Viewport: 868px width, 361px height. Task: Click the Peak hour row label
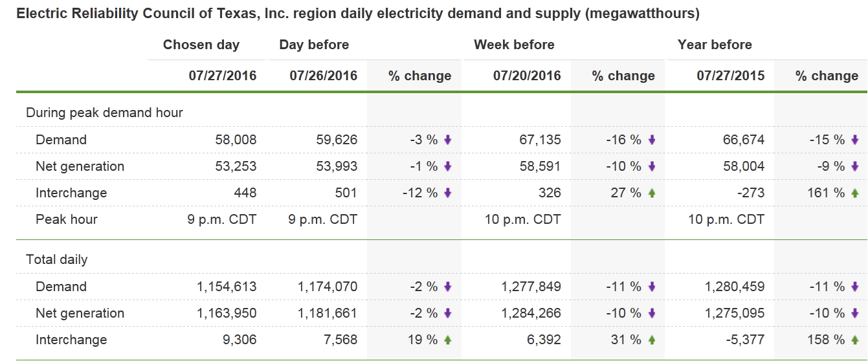click(x=67, y=219)
